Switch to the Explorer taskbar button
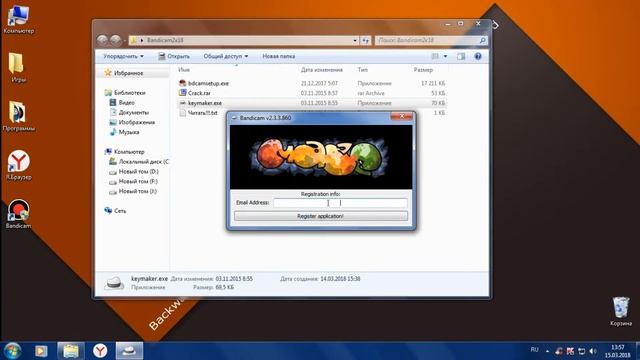This screenshot has height=360, width=640. pos(71,351)
